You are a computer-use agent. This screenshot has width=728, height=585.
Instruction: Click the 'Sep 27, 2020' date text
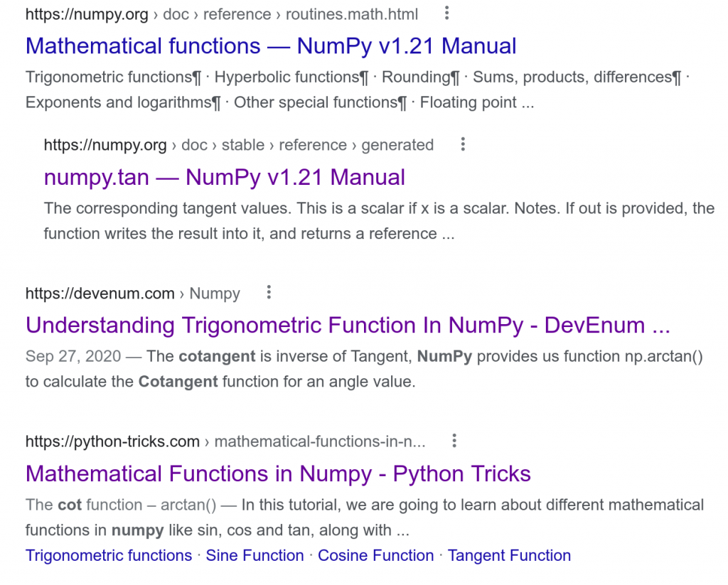click(x=73, y=356)
